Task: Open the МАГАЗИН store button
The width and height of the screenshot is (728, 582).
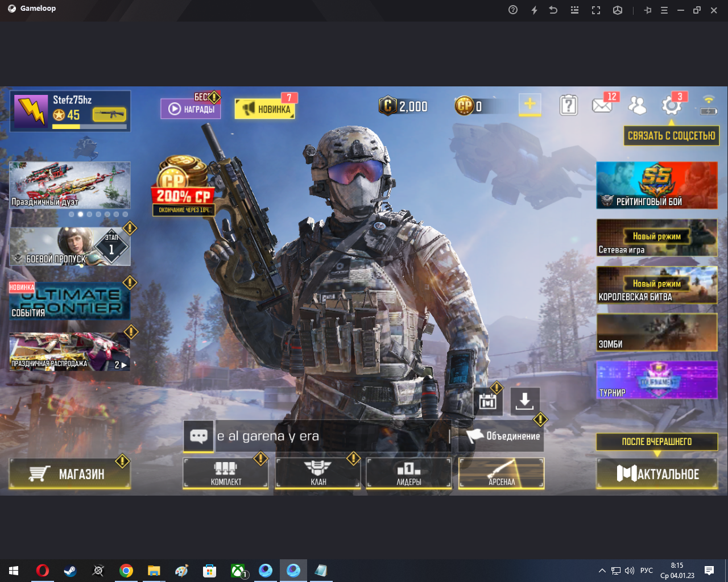Action: 70,473
